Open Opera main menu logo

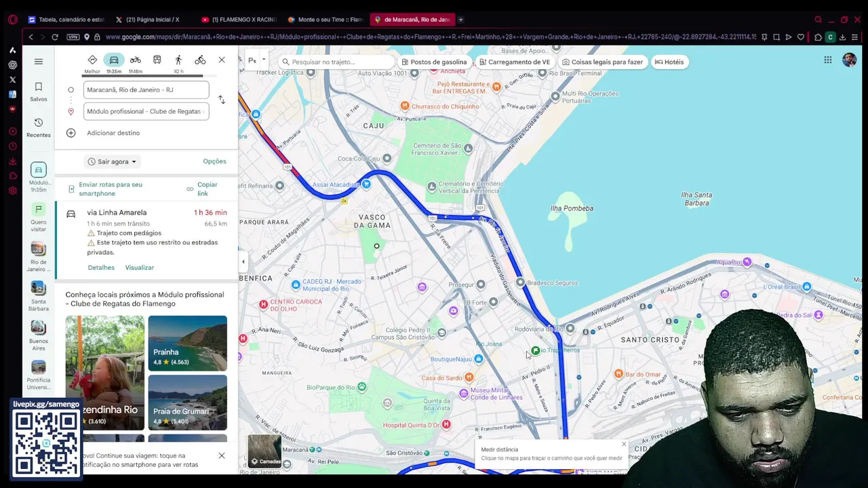point(12,20)
